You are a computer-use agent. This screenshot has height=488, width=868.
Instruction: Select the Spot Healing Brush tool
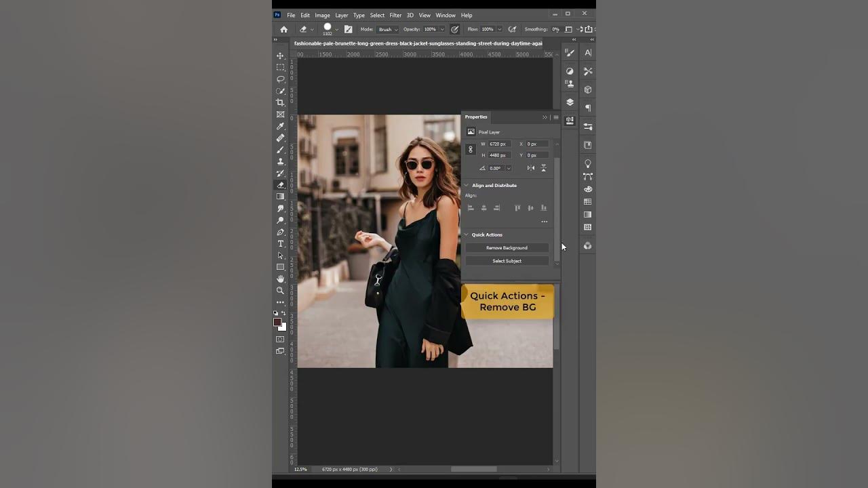click(x=280, y=138)
